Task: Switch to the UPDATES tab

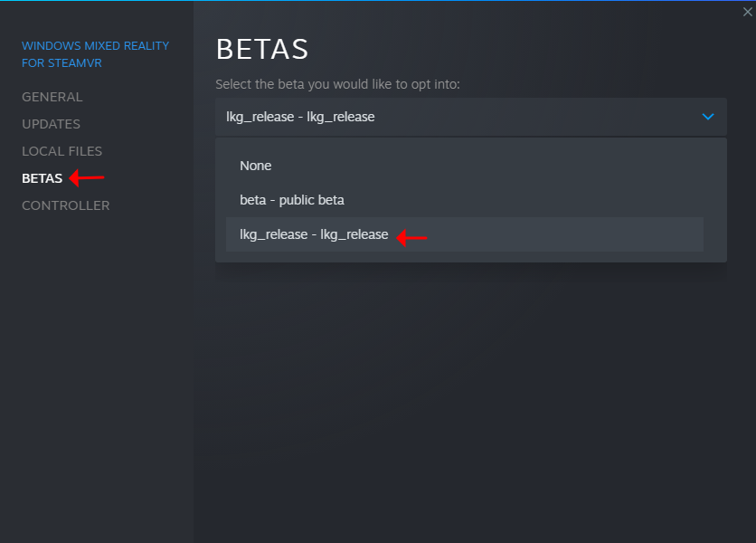Action: pyautogui.click(x=51, y=124)
